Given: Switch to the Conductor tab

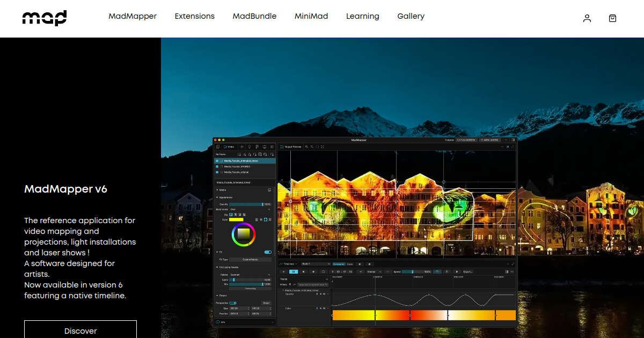Looking at the screenshot, I should (x=339, y=264).
